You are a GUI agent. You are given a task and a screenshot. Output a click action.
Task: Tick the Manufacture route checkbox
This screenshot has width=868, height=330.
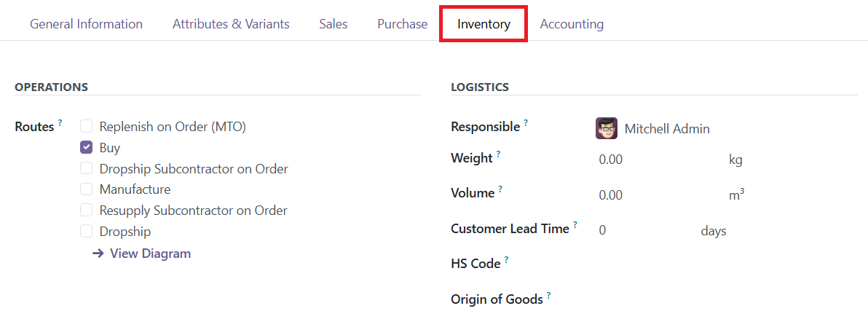click(x=87, y=189)
